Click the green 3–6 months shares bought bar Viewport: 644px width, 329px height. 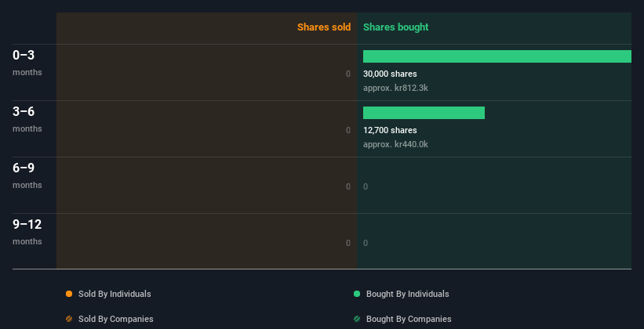(424, 113)
